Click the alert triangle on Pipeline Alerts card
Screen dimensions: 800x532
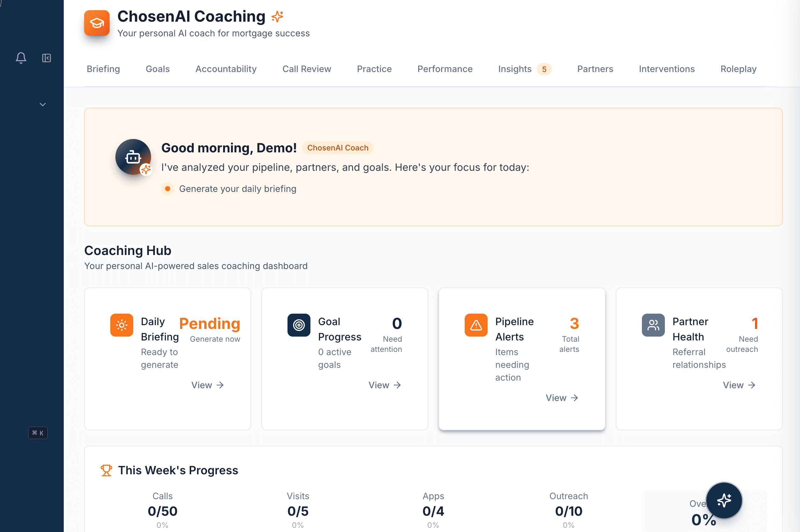click(x=476, y=325)
